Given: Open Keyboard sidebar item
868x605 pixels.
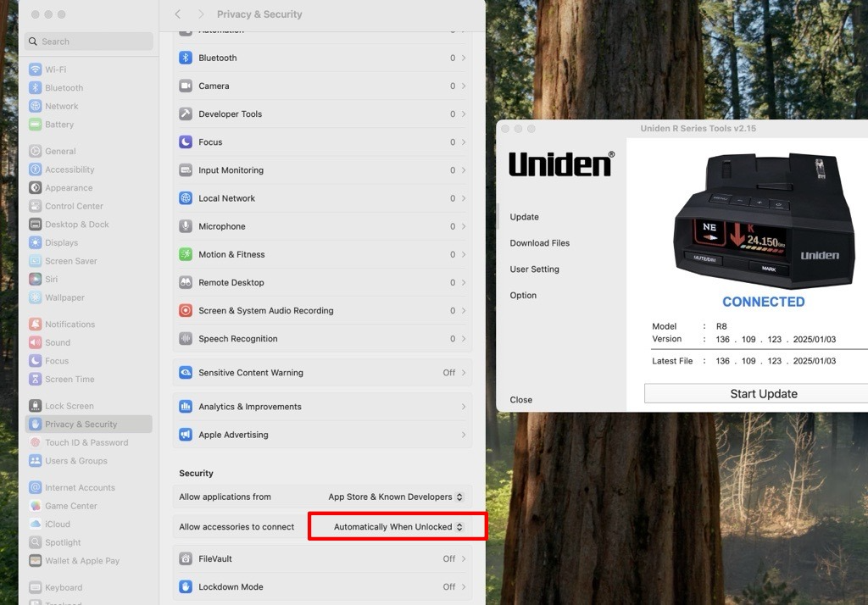Looking at the screenshot, I should click(88, 587).
